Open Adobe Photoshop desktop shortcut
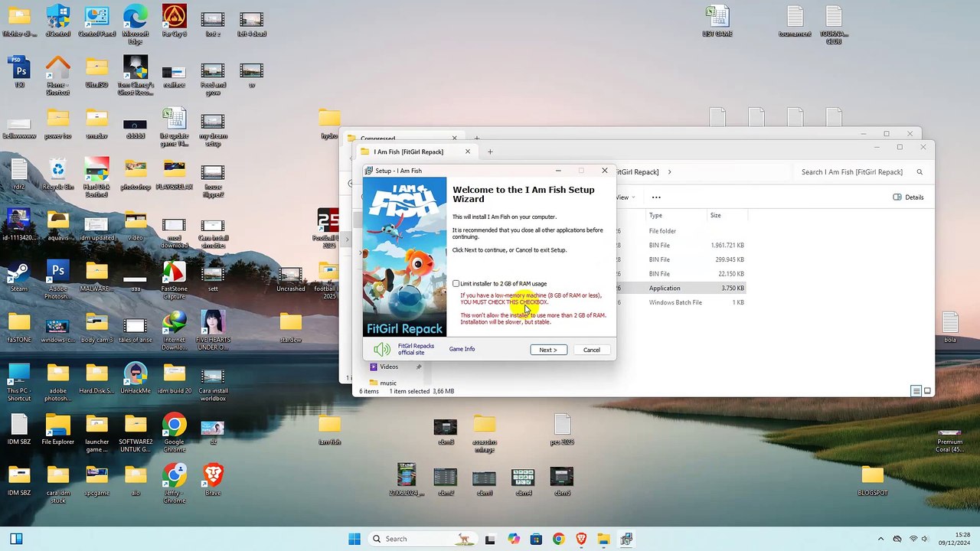980x551 pixels. 58,280
